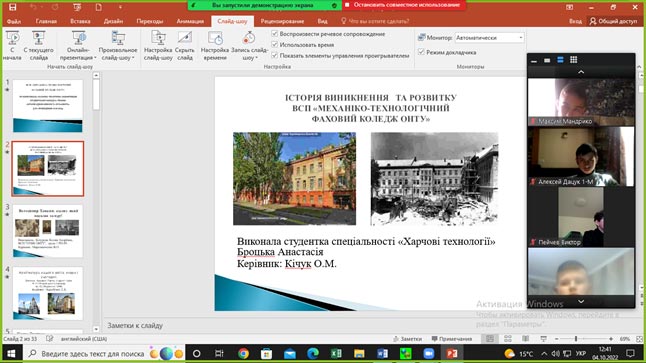
Task: Click the zoom slider in the status bar
Action: (584, 339)
